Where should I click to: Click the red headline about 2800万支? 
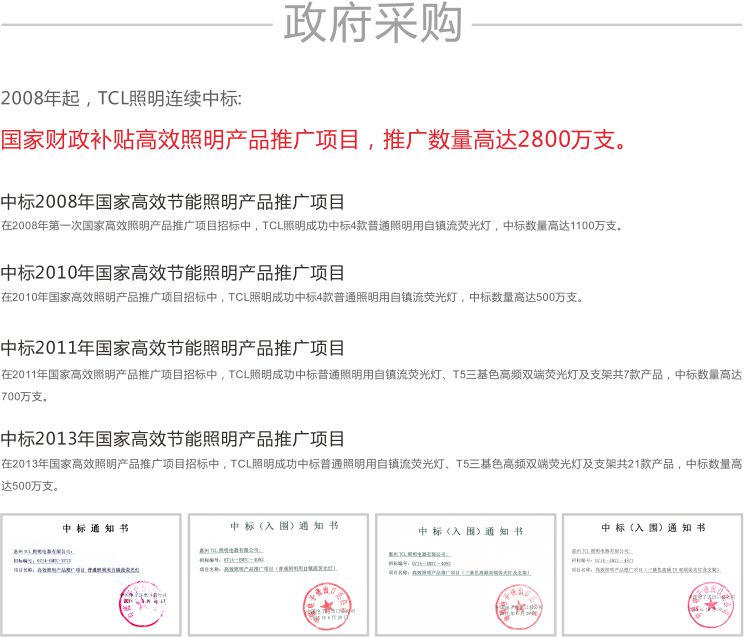click(x=315, y=140)
